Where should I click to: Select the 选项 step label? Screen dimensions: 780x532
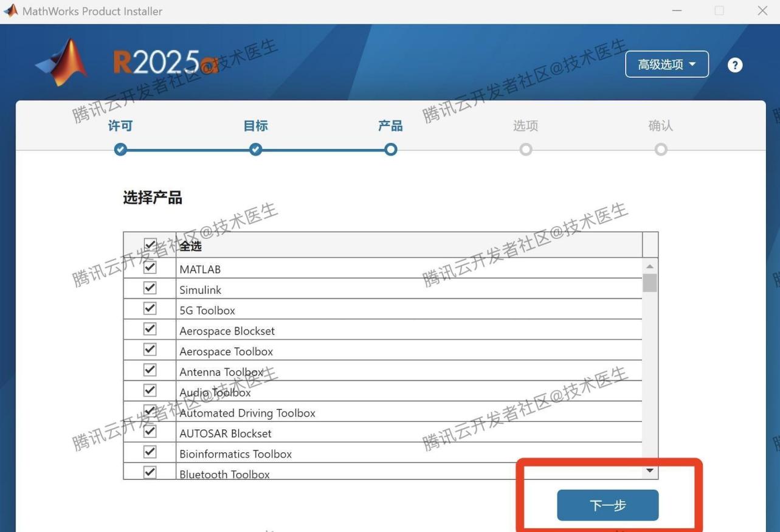pos(525,126)
